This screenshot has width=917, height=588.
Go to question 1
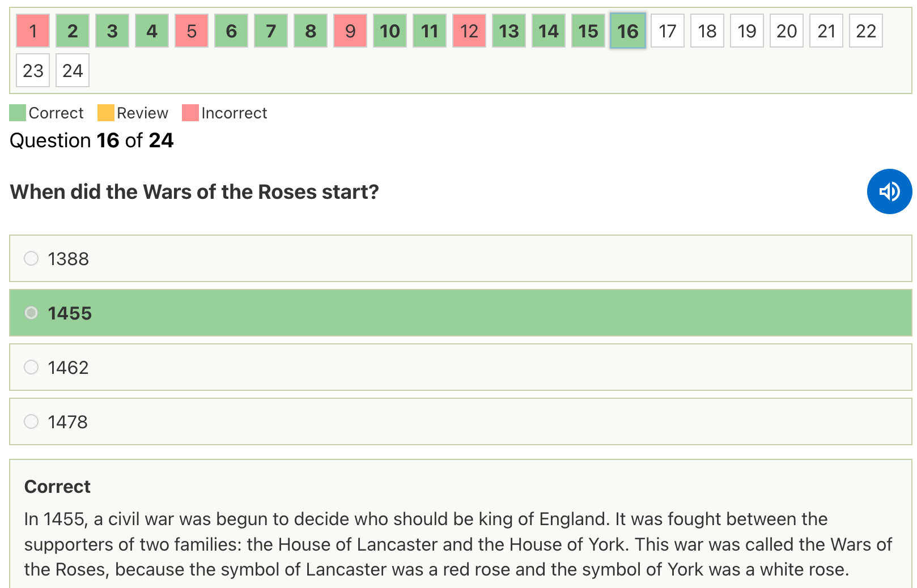[33, 31]
